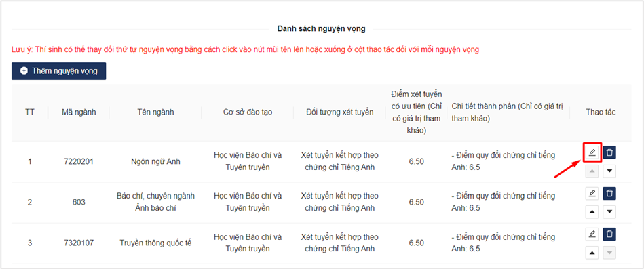The height and width of the screenshot is (269, 644).
Task: Click Báo chí, chuyên ngành Ảnh báo chí
Action: click(155, 202)
